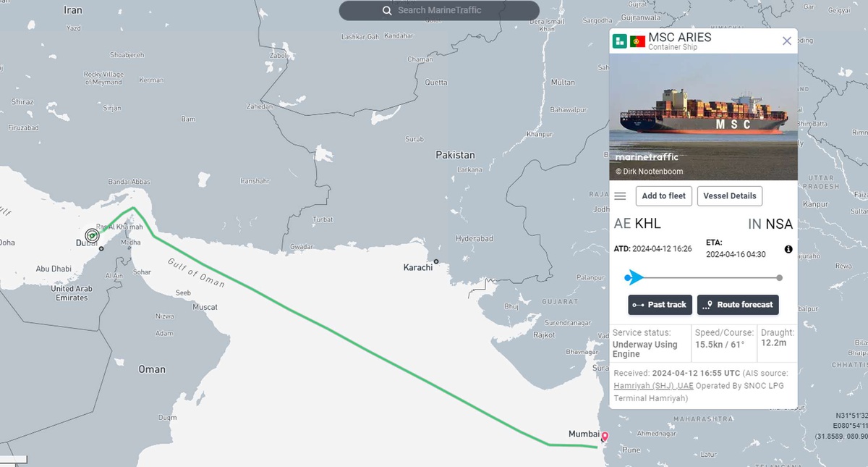Open Vessel Details
Image resolution: width=868 pixels, height=467 pixels.
pyautogui.click(x=729, y=196)
